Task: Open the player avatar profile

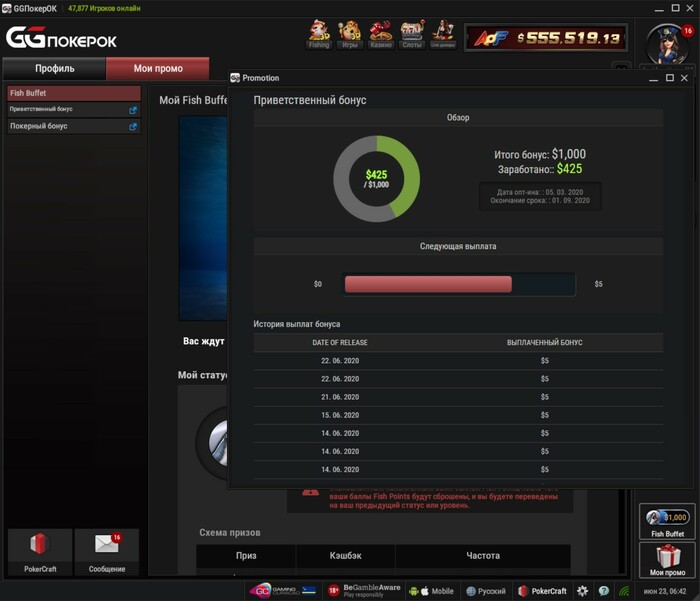Action: pyautogui.click(x=668, y=45)
